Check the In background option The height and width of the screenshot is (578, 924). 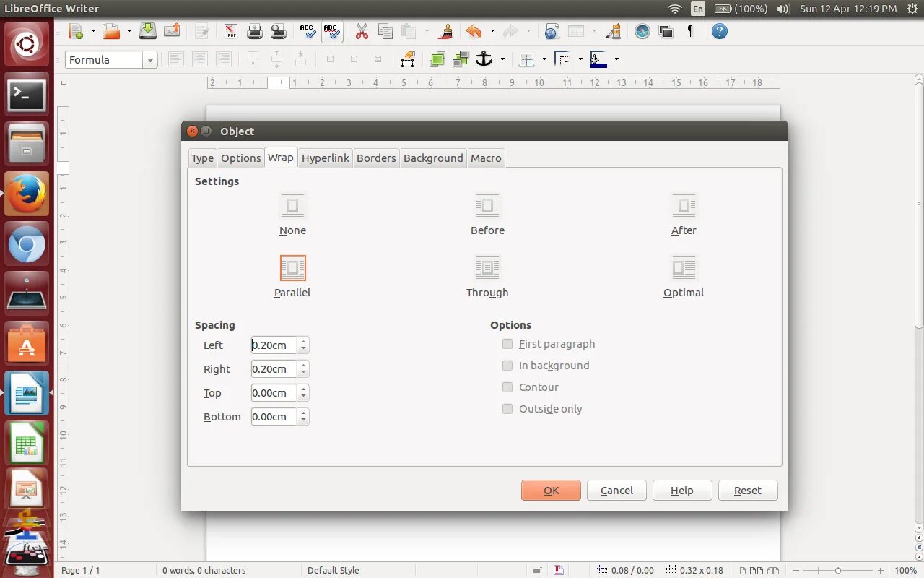point(507,366)
